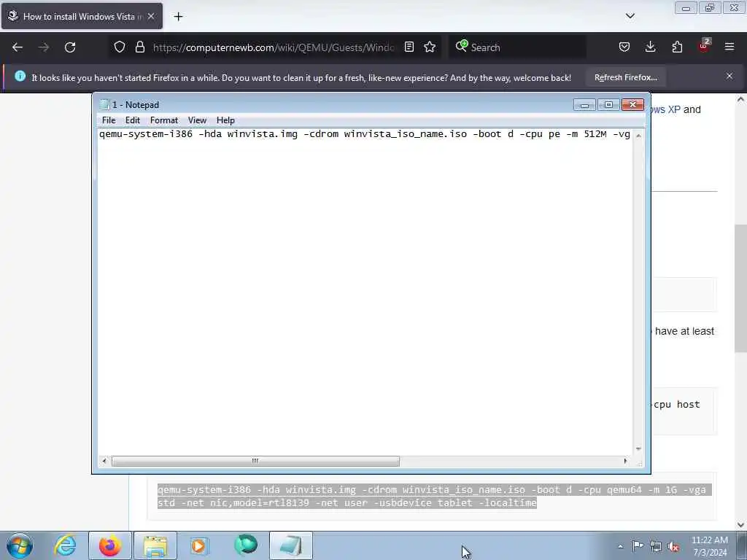
Task: Open Notepad View menu
Action: coord(197,120)
